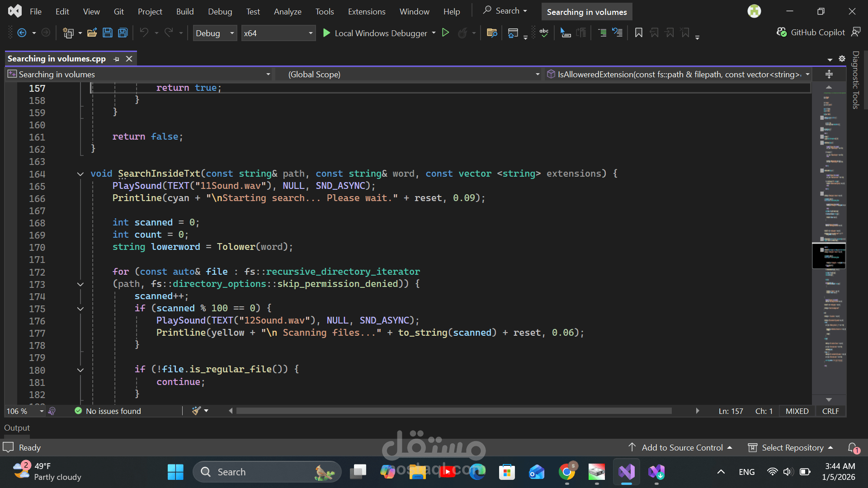Click Add to Source Control

(x=682, y=447)
